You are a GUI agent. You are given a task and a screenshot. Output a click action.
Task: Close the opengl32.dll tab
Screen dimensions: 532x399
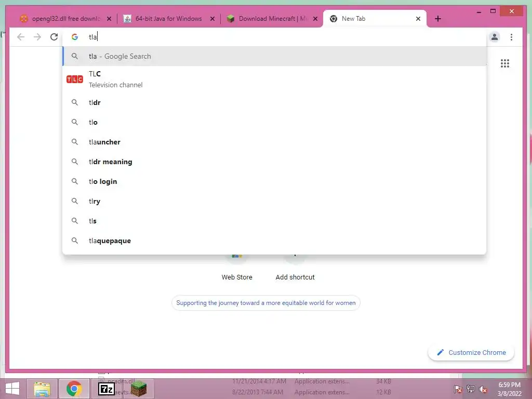(x=109, y=19)
